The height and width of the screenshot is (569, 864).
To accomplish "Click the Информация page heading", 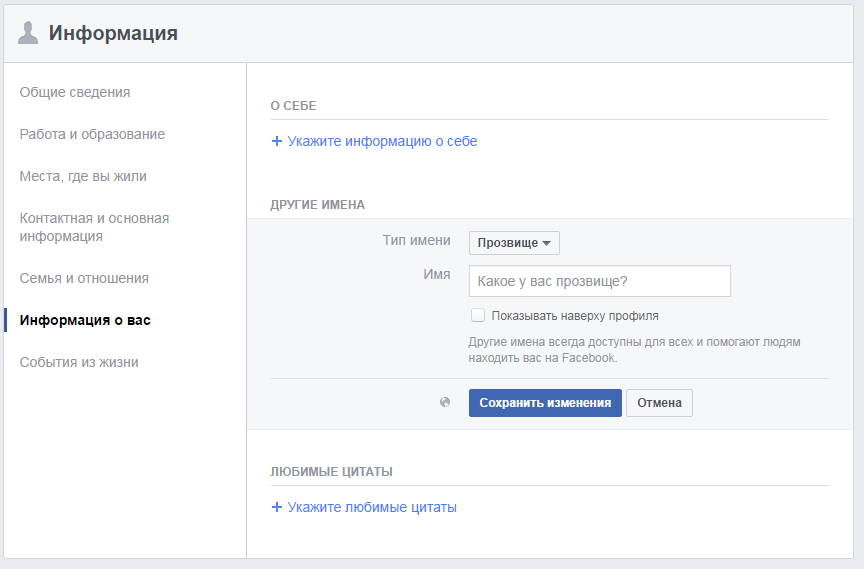I will tap(113, 33).
